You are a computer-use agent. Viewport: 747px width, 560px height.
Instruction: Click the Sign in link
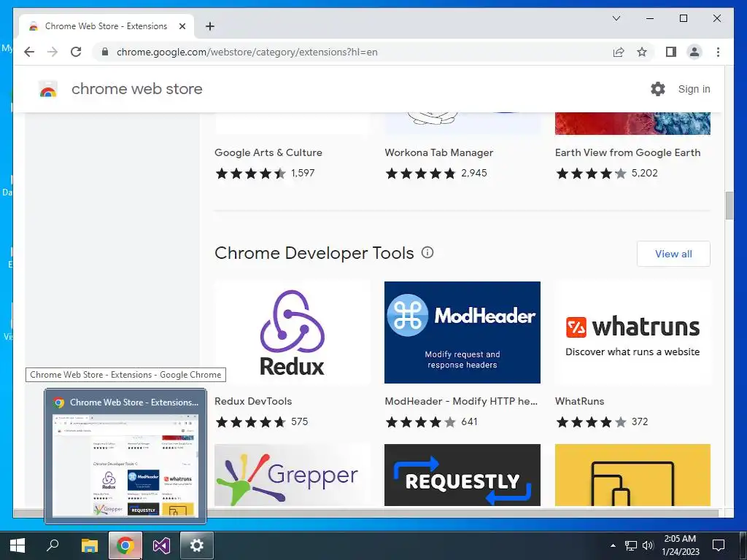point(694,89)
